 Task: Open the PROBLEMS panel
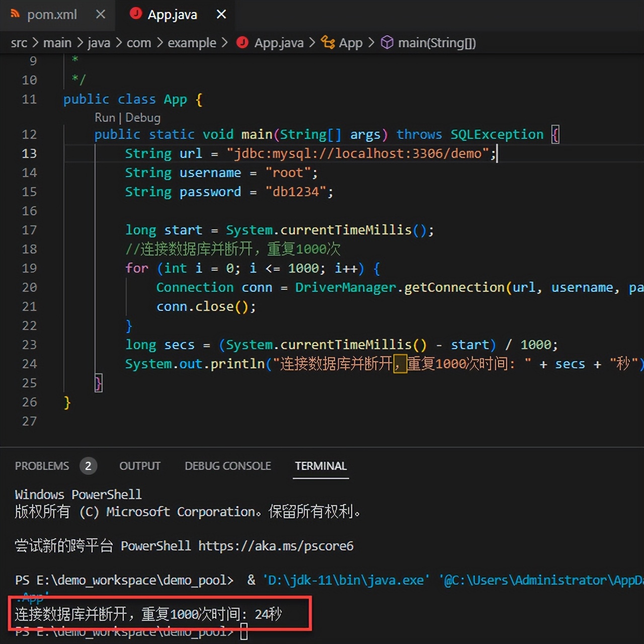42,466
